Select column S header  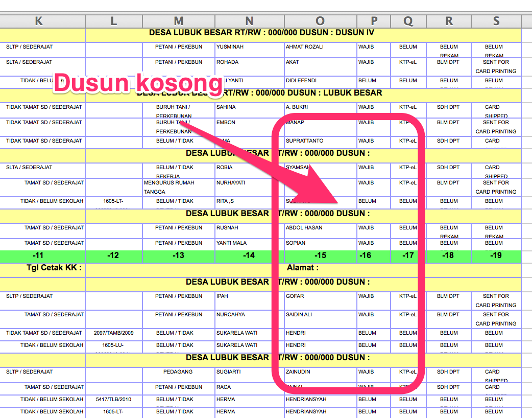point(496,21)
